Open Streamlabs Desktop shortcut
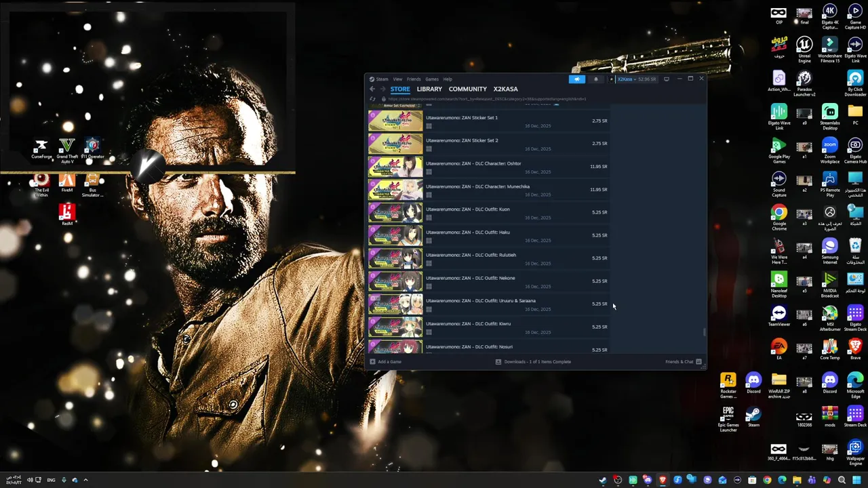868x488 pixels. [830, 117]
